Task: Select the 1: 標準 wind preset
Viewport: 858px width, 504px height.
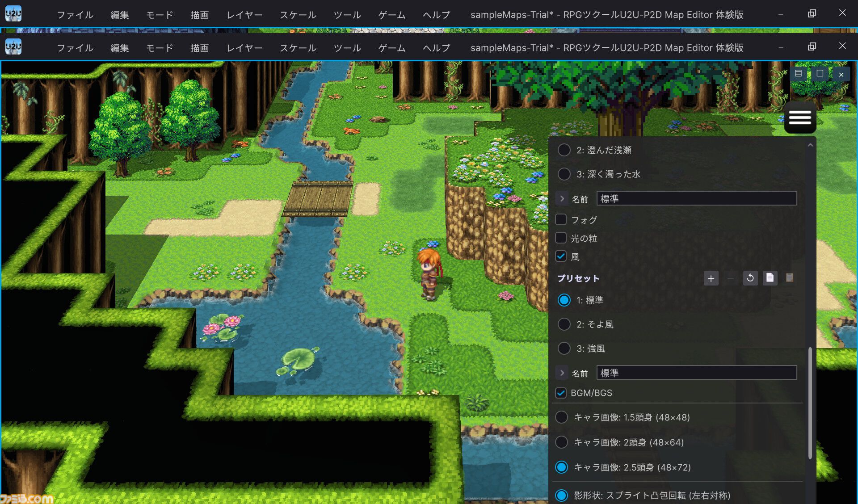Action: point(564,300)
